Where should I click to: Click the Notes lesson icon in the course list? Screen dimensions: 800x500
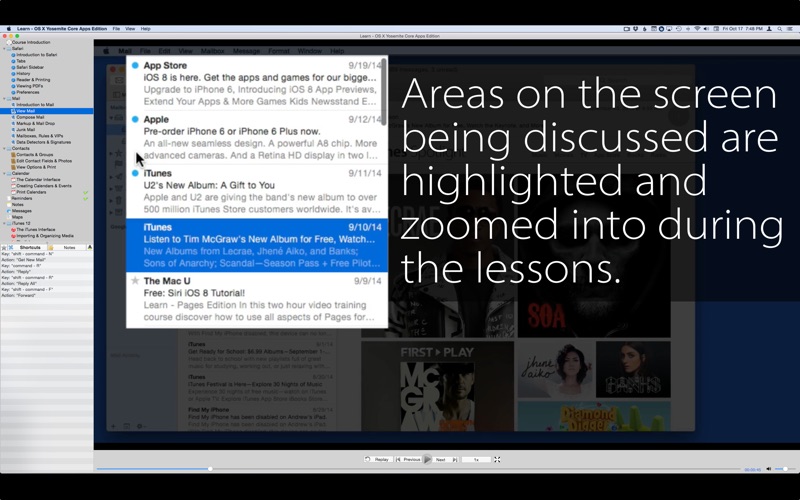coord(9,205)
